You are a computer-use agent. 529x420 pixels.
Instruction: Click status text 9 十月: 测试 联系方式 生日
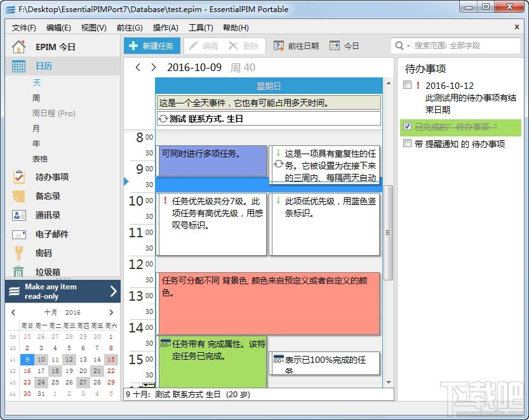[x=188, y=395]
